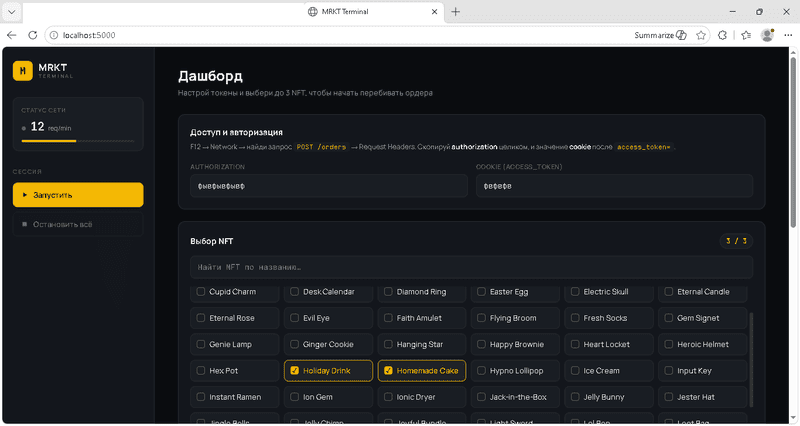Check the Genie Lamp checkbox

(x=201, y=344)
